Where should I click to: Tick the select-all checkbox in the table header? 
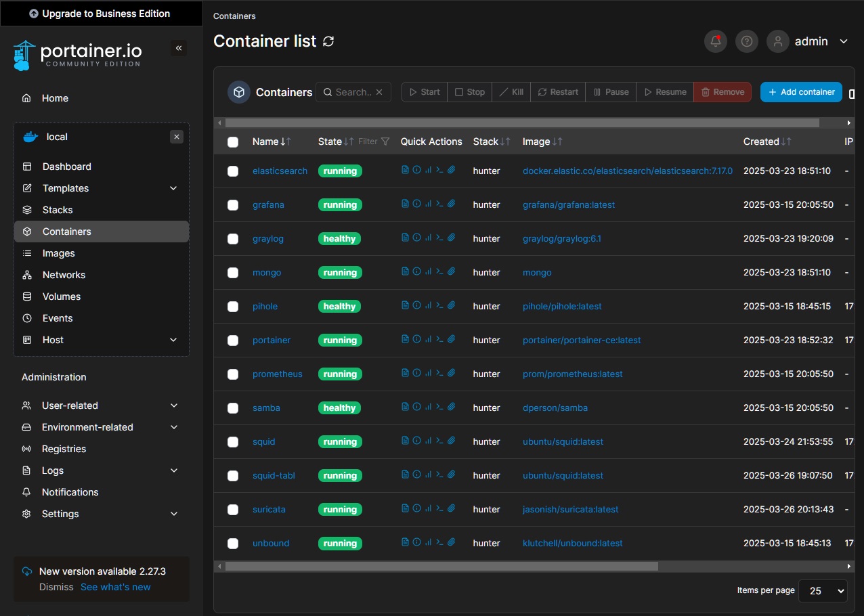tap(233, 141)
